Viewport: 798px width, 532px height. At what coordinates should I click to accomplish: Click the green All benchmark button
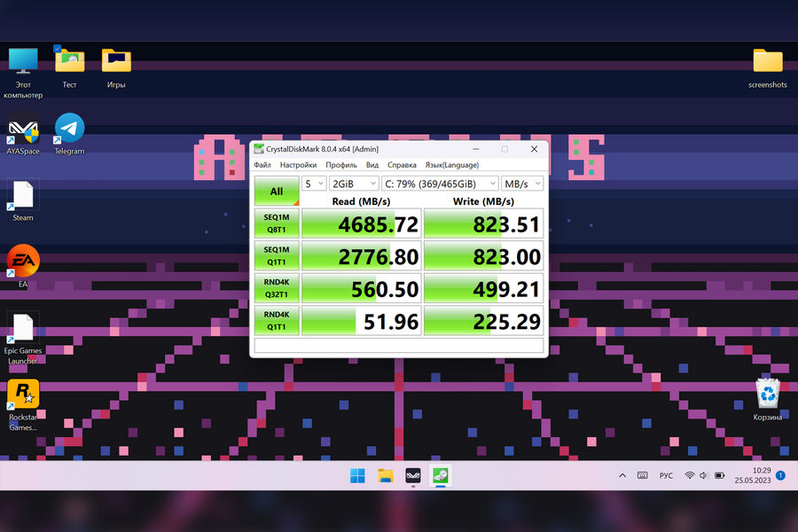click(x=277, y=191)
